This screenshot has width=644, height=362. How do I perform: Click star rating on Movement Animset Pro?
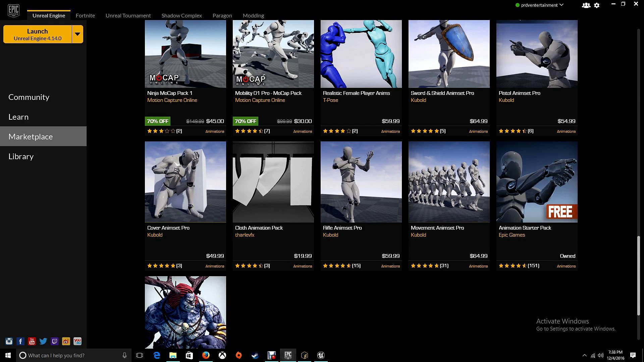pyautogui.click(x=425, y=266)
